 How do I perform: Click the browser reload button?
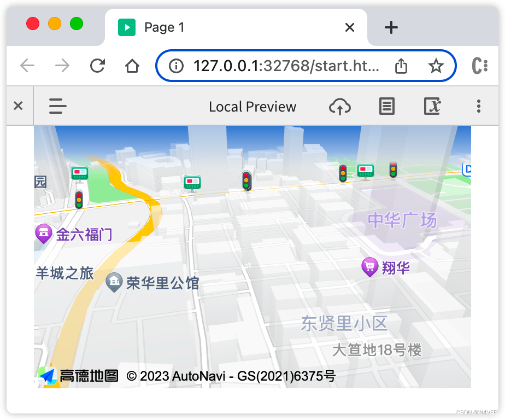tap(97, 66)
